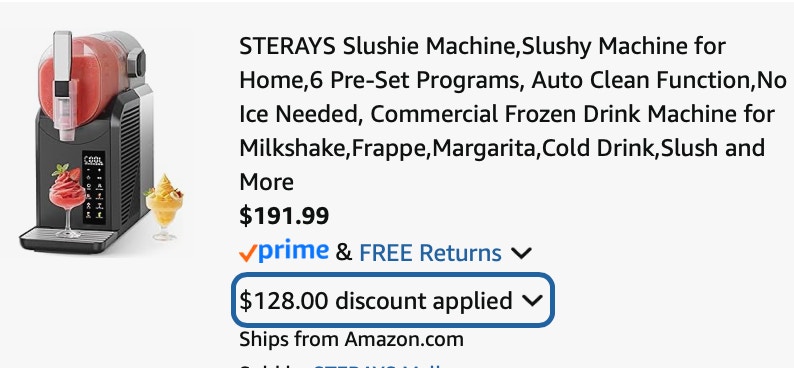Click the $191.99 price
The width and height of the screenshot is (794, 368).
click(284, 216)
